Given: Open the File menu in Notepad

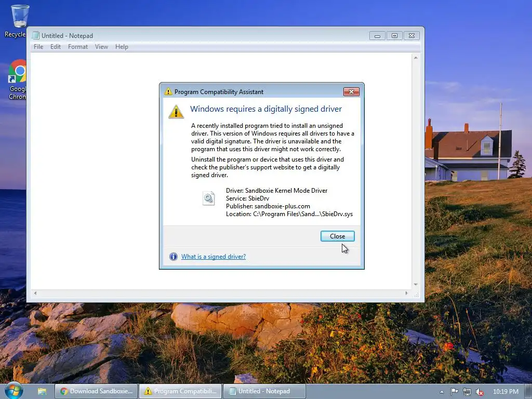Looking at the screenshot, I should point(38,47).
